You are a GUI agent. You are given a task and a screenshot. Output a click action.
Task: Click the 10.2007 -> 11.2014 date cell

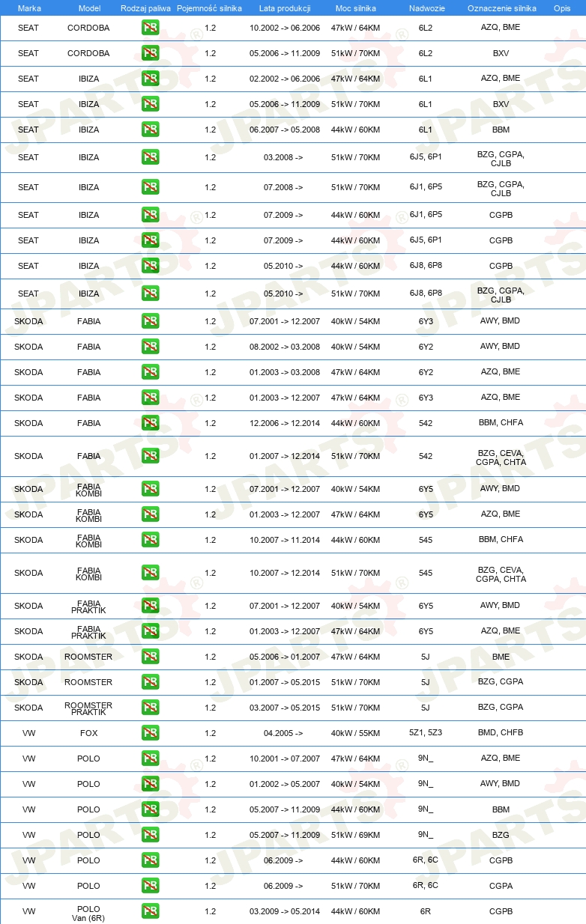pos(285,540)
